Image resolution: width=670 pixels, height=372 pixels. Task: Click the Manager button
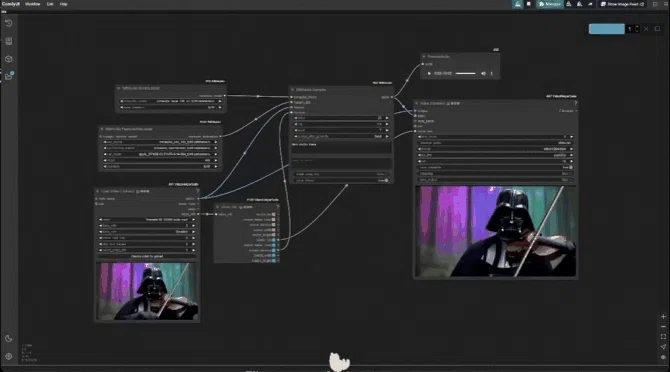point(550,4)
